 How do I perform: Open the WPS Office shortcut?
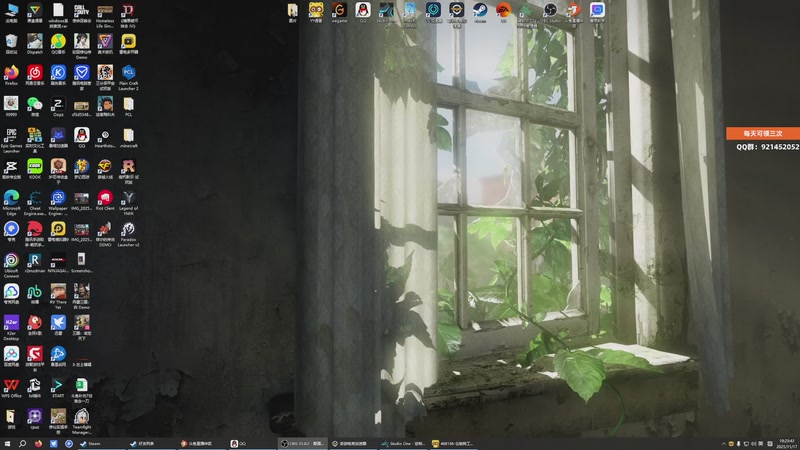11,387
